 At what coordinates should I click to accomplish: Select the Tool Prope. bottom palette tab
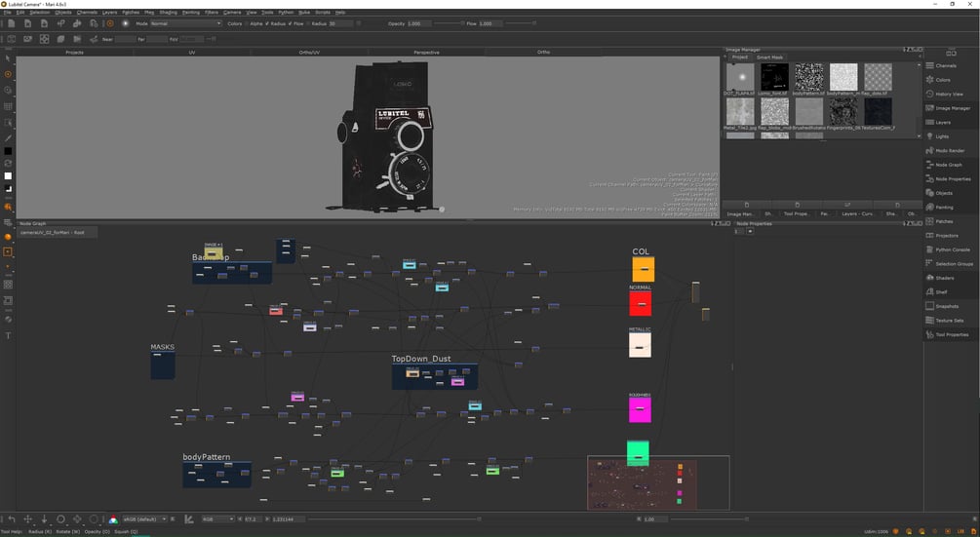point(797,214)
